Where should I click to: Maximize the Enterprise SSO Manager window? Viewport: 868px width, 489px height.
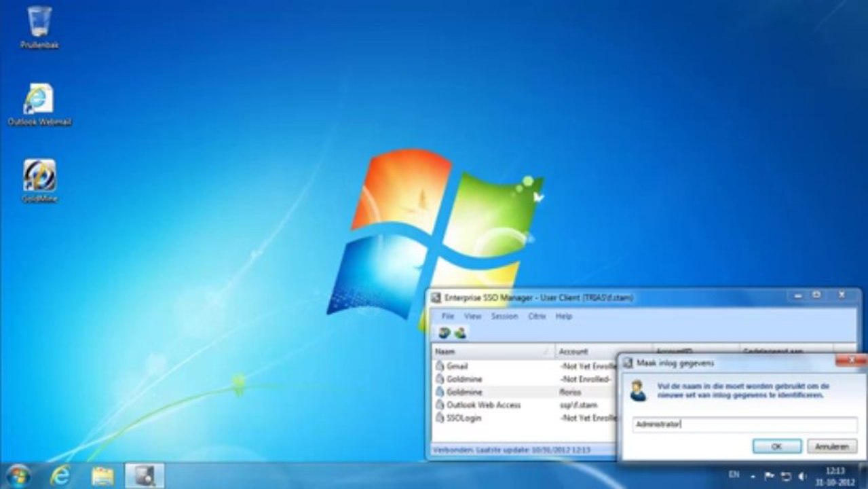[x=817, y=295]
